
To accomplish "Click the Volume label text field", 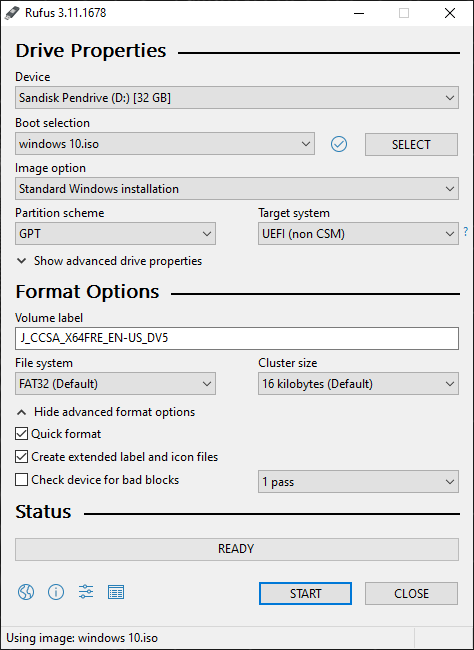I will tap(237, 338).
